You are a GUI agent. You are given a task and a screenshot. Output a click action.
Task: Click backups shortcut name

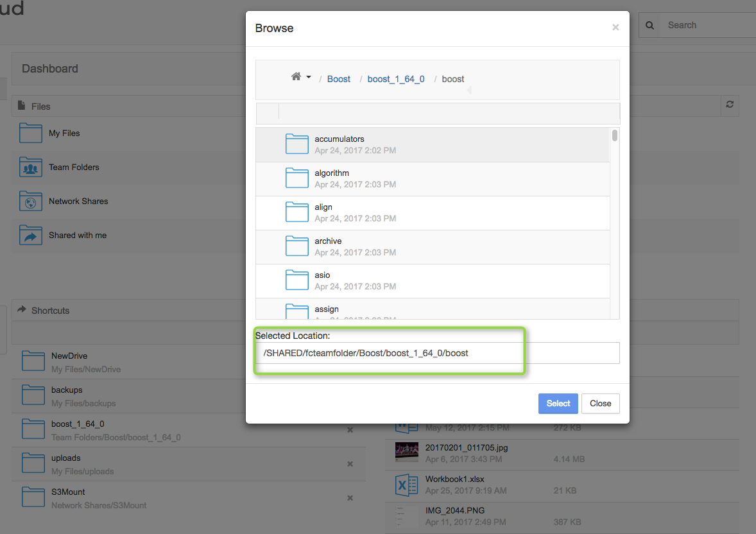point(67,390)
